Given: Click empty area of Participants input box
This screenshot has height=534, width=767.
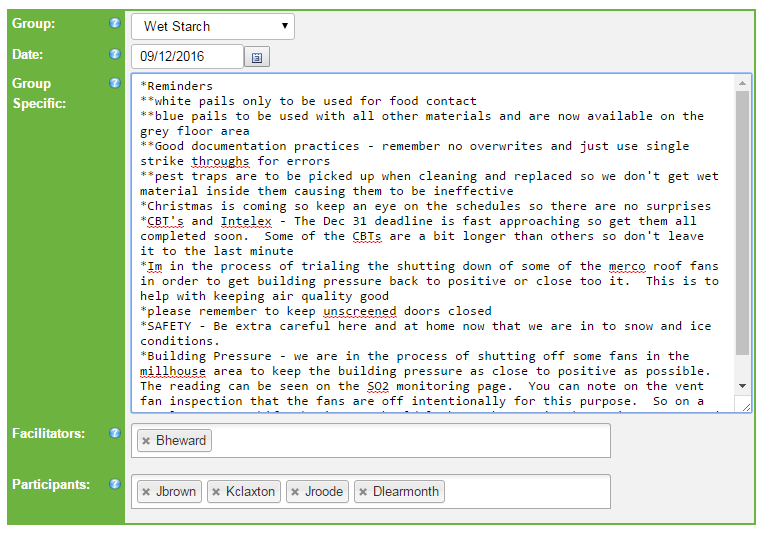Looking at the screenshot, I should click(527, 492).
